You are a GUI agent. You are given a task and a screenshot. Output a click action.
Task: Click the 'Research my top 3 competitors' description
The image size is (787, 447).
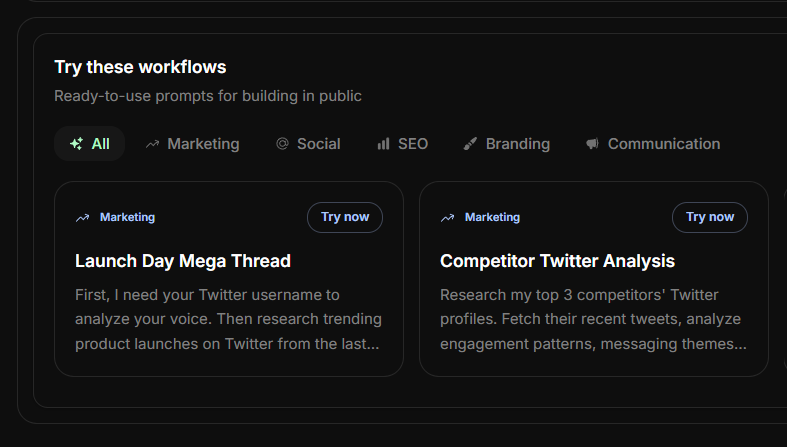593,319
